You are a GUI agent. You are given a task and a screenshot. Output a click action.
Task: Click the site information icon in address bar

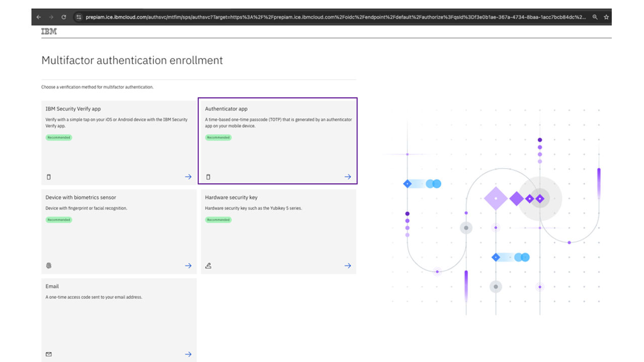pyautogui.click(x=78, y=17)
